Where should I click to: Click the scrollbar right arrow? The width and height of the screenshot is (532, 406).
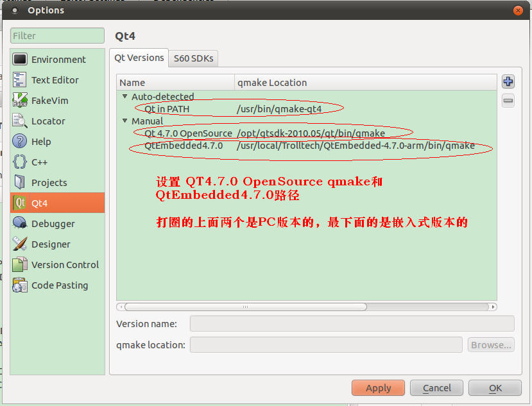[493, 307]
